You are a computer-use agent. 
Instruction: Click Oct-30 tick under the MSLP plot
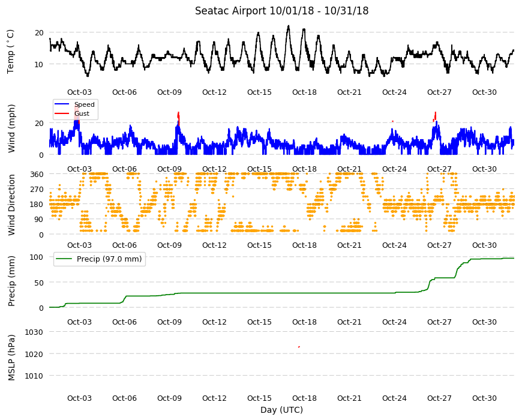coord(484,398)
